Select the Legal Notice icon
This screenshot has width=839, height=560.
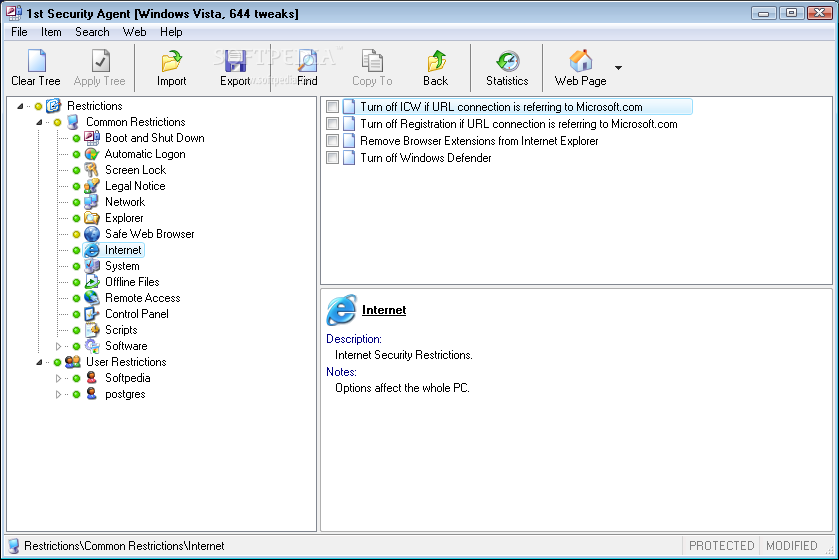click(92, 186)
